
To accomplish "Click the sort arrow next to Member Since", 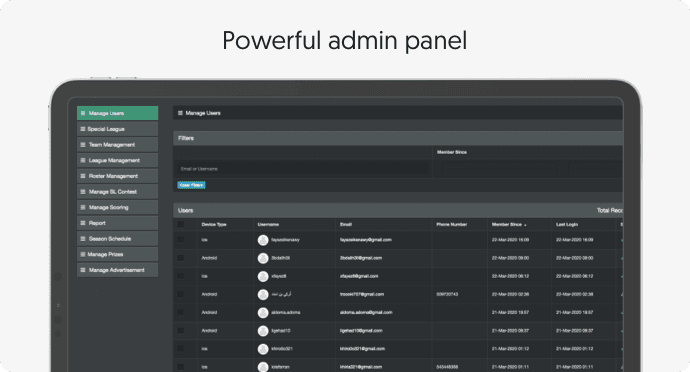I will pos(525,225).
